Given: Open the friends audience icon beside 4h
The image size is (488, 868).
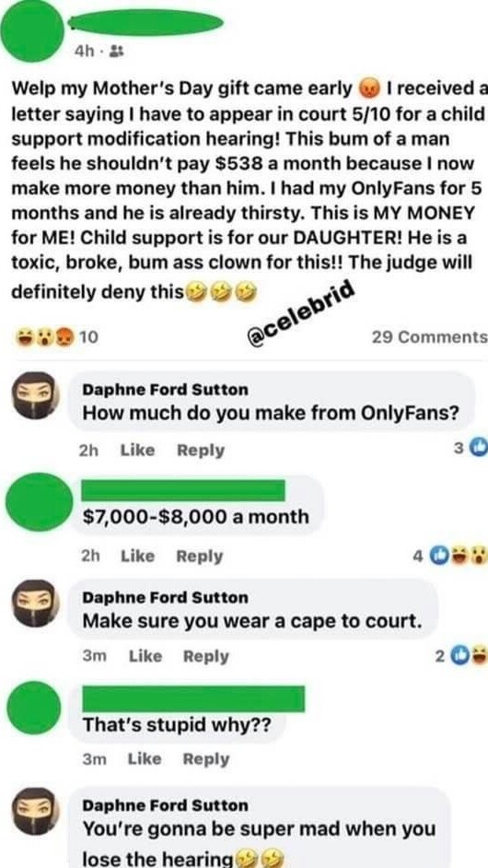Looking at the screenshot, I should (117, 52).
